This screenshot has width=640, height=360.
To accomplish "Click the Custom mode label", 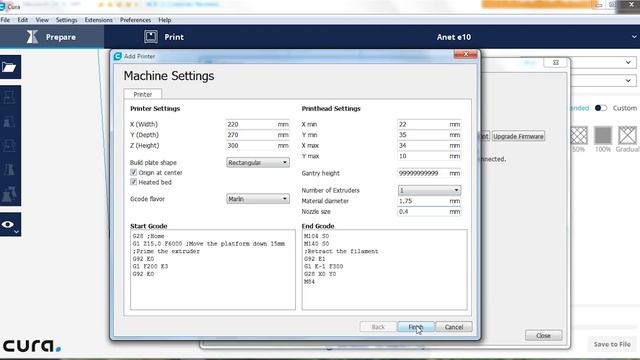I will pos(624,108).
